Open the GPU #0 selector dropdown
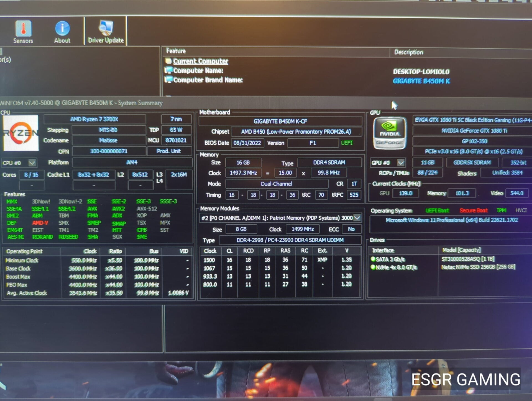This screenshot has height=401, width=532. pos(401,163)
